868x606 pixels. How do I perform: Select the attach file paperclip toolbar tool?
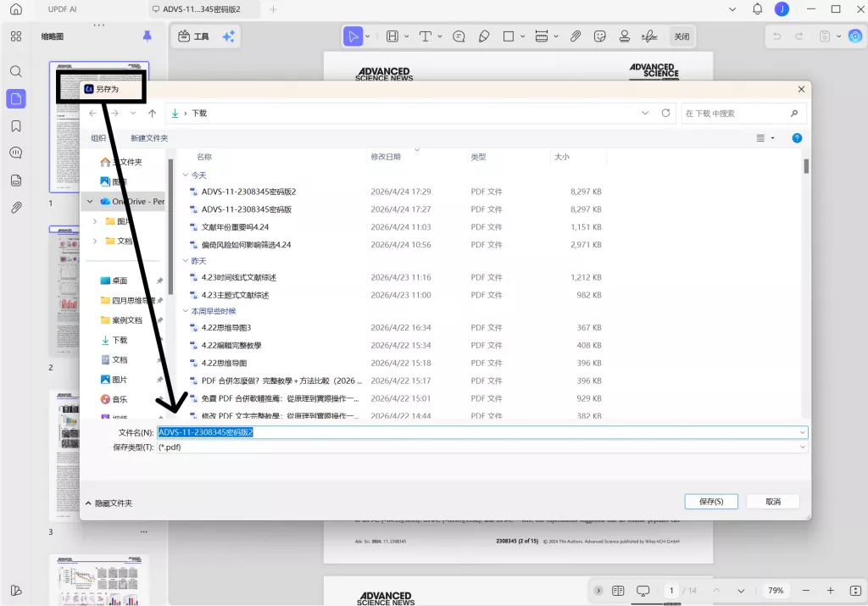pos(576,36)
